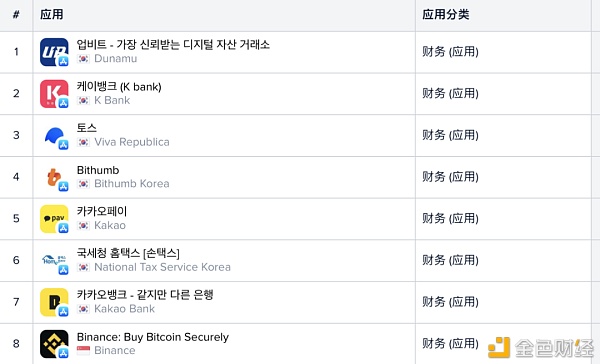This screenshot has height=364, width=600.
Task: Click the 财务 (应用) category in row 1
Action: coord(450,52)
